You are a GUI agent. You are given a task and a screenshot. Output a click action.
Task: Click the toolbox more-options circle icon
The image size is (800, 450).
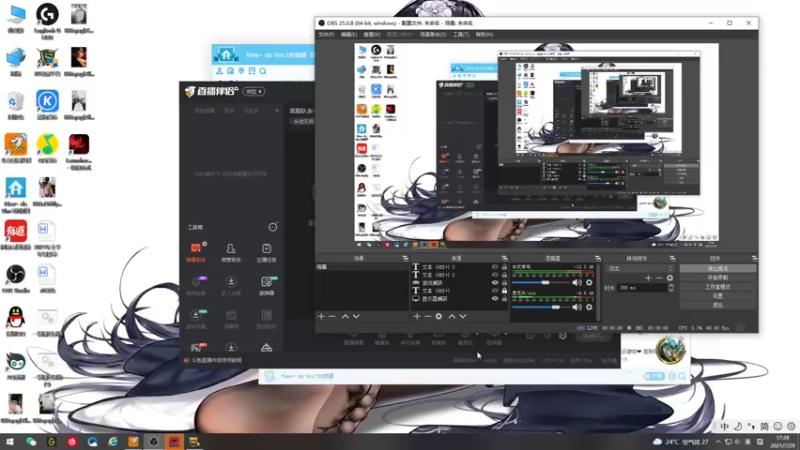(x=273, y=227)
